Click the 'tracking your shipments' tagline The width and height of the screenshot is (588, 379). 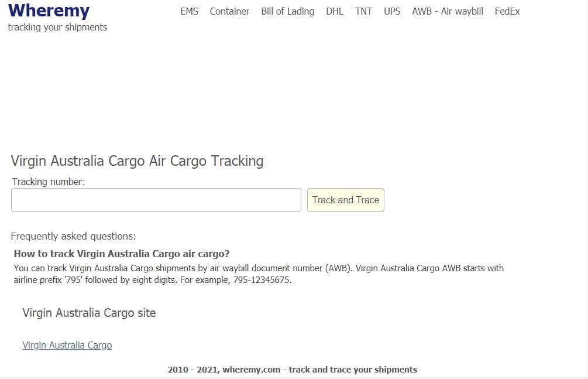57,28
